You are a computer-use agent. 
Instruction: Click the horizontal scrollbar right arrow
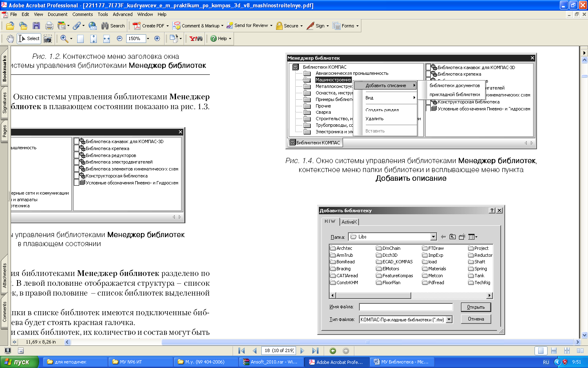[577, 342]
